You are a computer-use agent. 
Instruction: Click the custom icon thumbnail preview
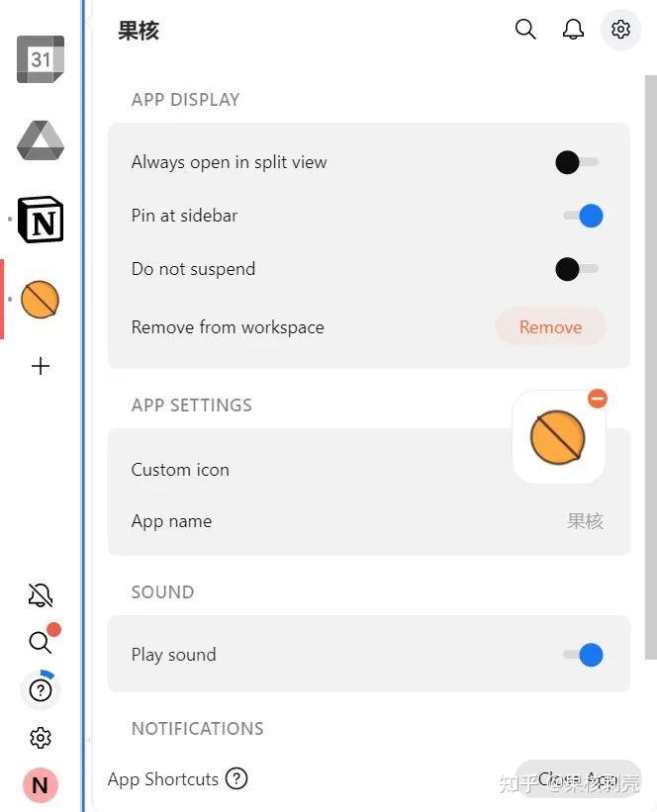click(559, 437)
